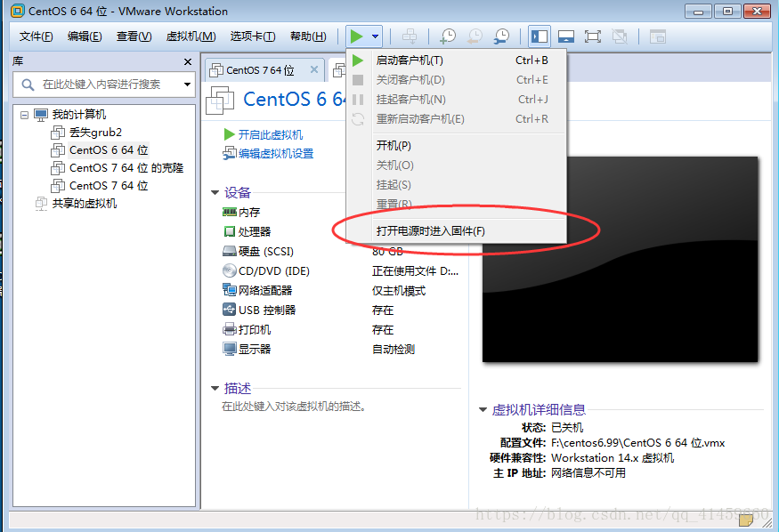Click the 处理器 device entry
Screen dimensions: 779x532
[x=247, y=232]
